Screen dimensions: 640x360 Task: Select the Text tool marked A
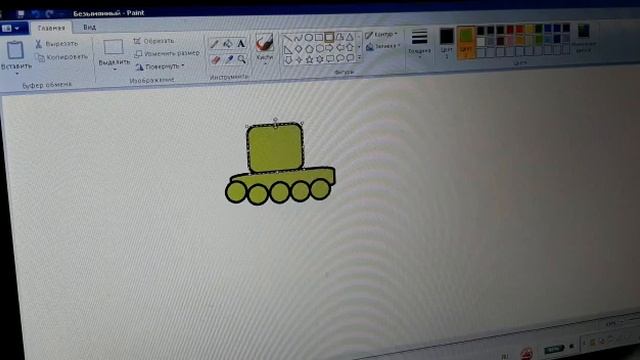pyautogui.click(x=241, y=43)
